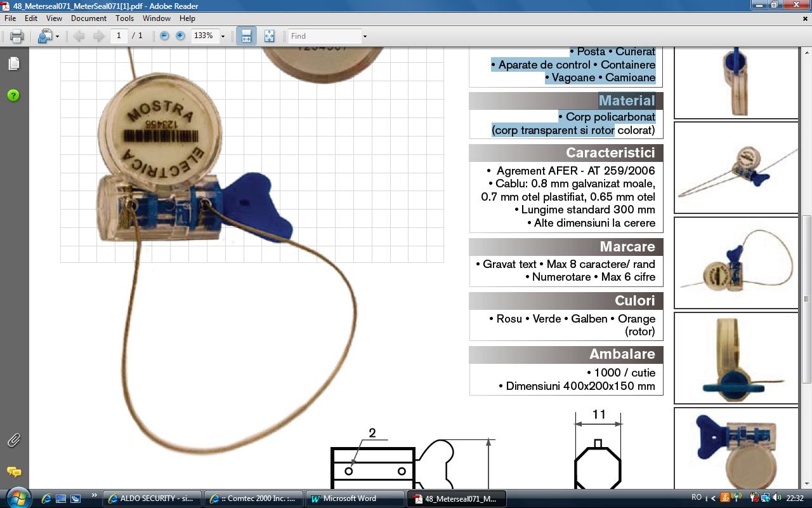
Task: Open the View menu
Action: click(55, 18)
